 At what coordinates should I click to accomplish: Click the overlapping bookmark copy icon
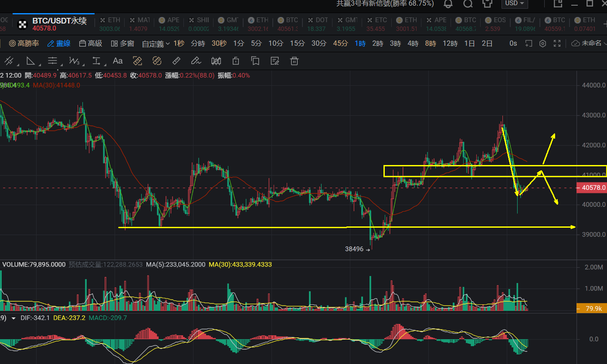[x=255, y=61]
